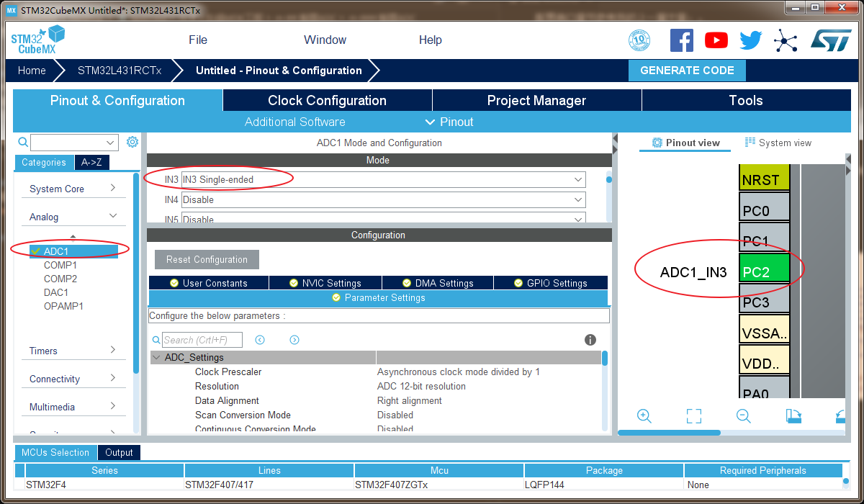This screenshot has height=504, width=864.
Task: Select ADC1 in the Analog list
Action: tap(72, 251)
